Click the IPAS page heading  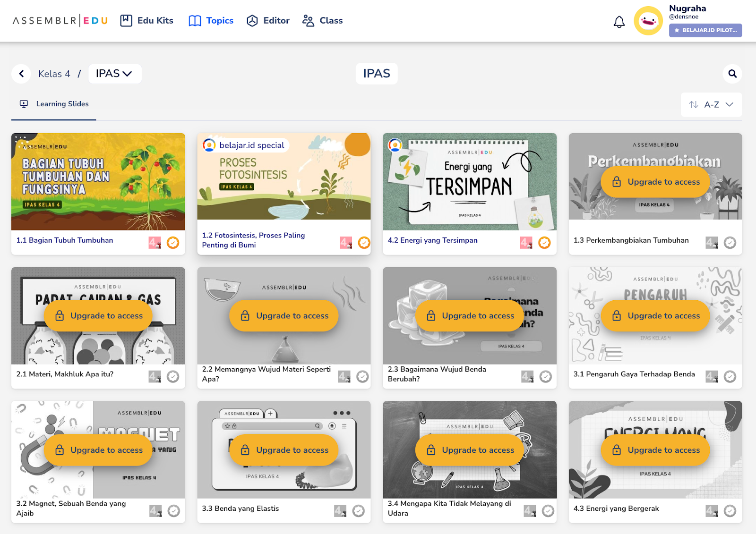[377, 74]
